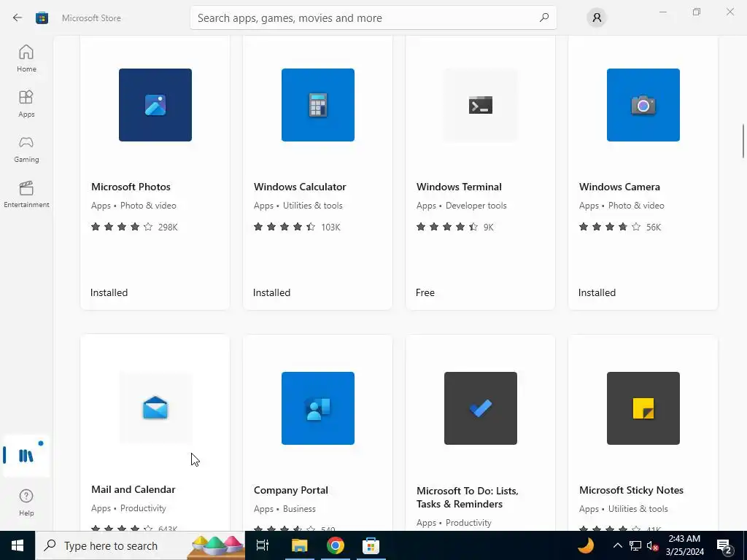Screen dimensions: 747x560
Task: Open the Apps section
Action: (x=26, y=104)
